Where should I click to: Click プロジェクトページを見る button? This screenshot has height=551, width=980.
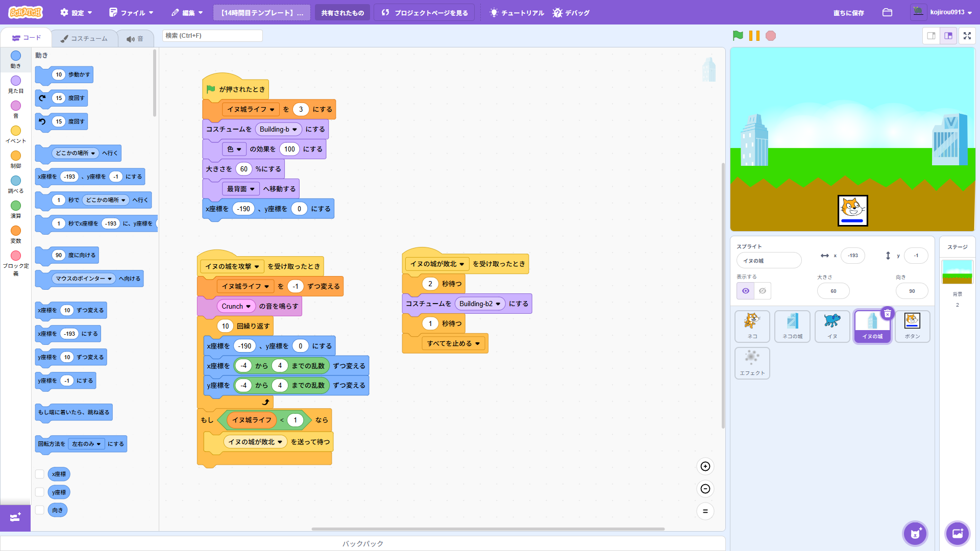pyautogui.click(x=424, y=12)
